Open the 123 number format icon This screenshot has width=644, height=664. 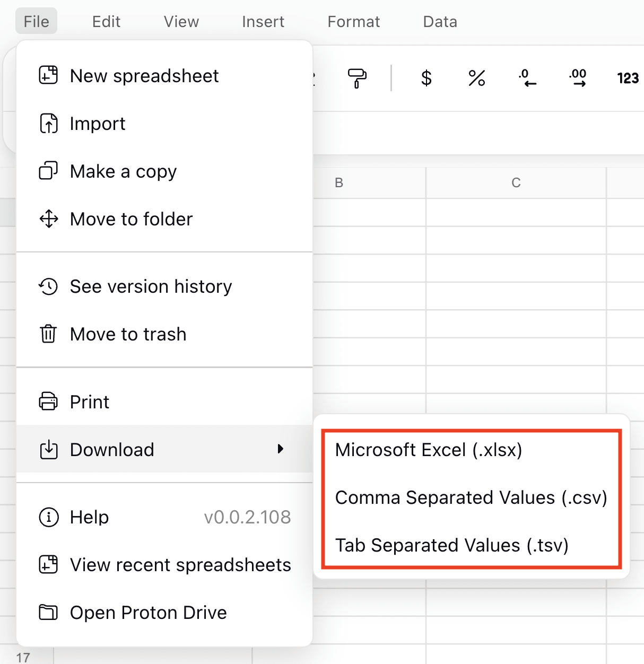627,78
